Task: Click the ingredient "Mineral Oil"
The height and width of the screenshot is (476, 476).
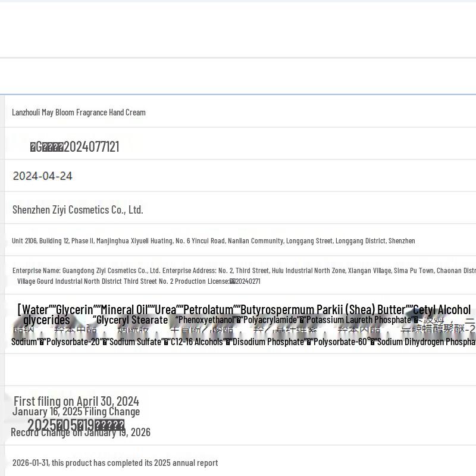Action: tap(124, 310)
